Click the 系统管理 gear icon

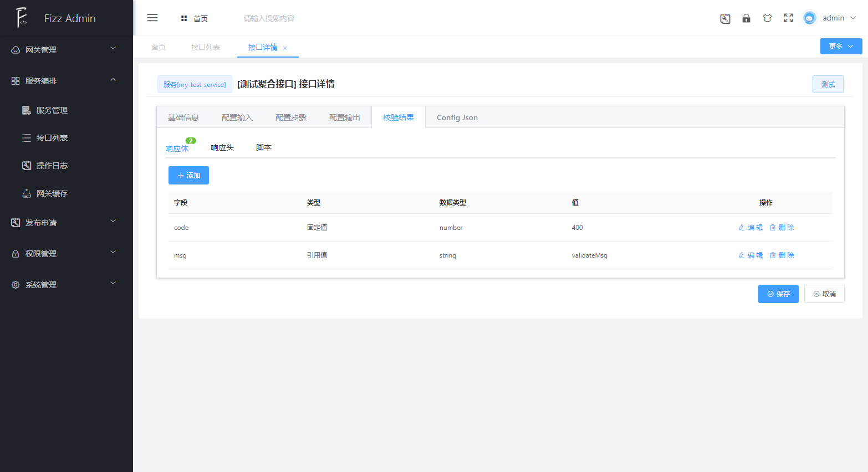(x=16, y=285)
